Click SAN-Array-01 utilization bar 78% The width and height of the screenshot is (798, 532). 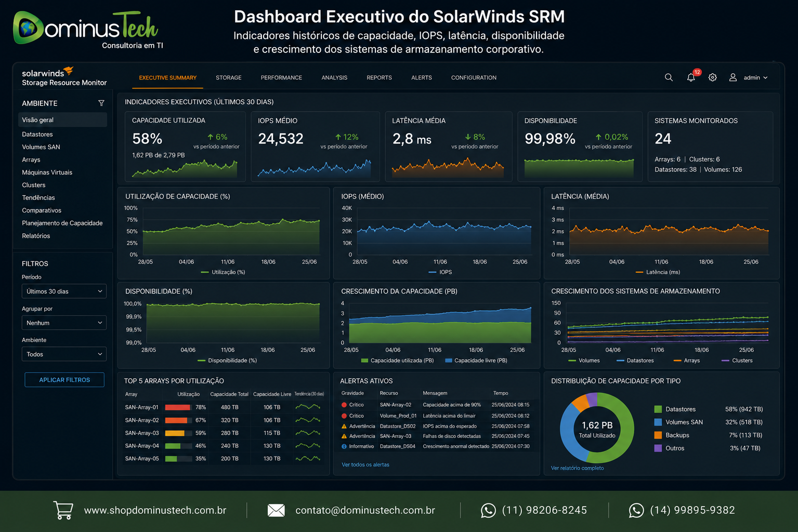[178, 407]
